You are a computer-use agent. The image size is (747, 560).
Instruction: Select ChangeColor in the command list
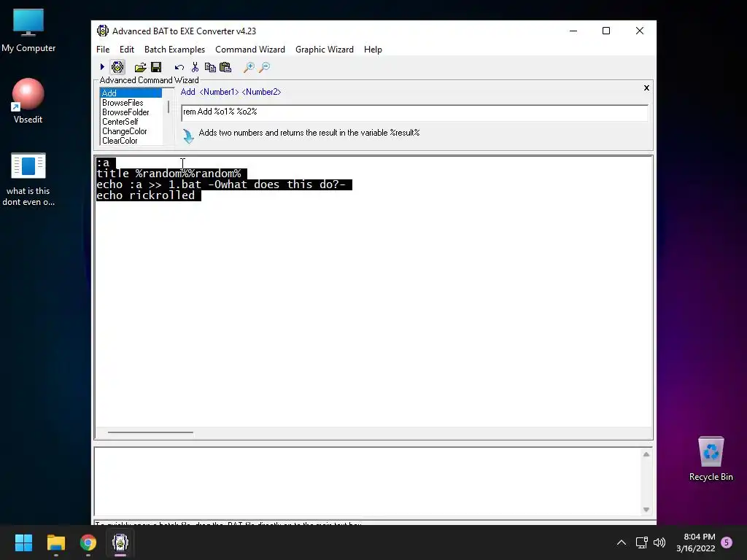(x=131, y=131)
